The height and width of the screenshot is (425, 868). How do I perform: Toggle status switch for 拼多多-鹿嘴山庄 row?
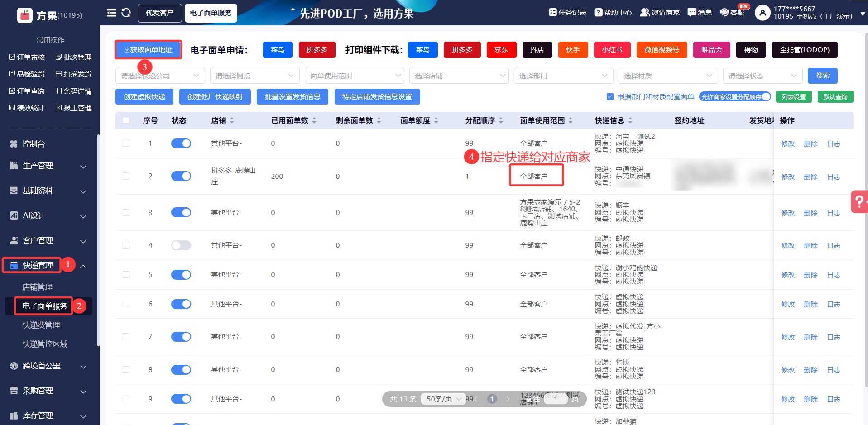click(x=181, y=176)
